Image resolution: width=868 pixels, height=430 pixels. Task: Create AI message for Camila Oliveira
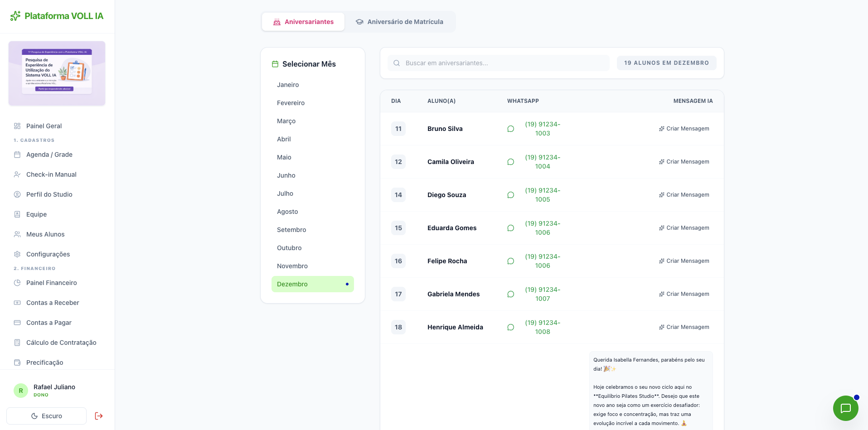click(684, 162)
